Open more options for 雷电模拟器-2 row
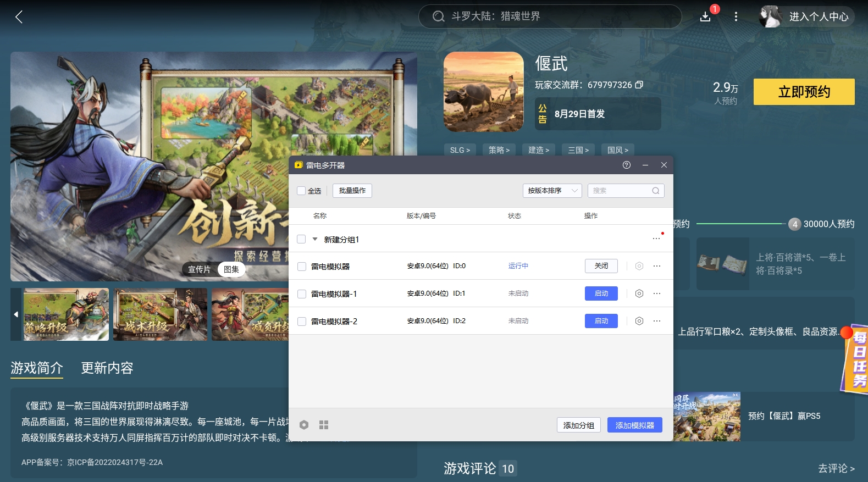The width and height of the screenshot is (868, 482). (x=657, y=321)
